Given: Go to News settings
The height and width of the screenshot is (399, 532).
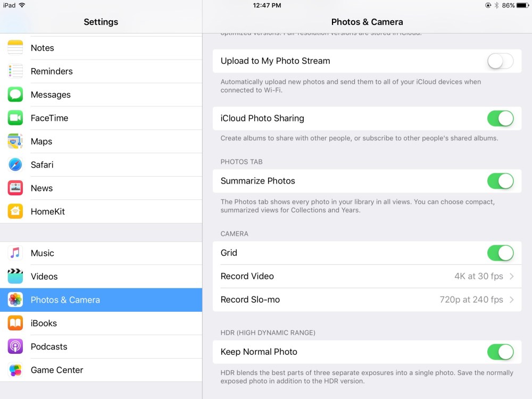Looking at the screenshot, I should pyautogui.click(x=101, y=188).
